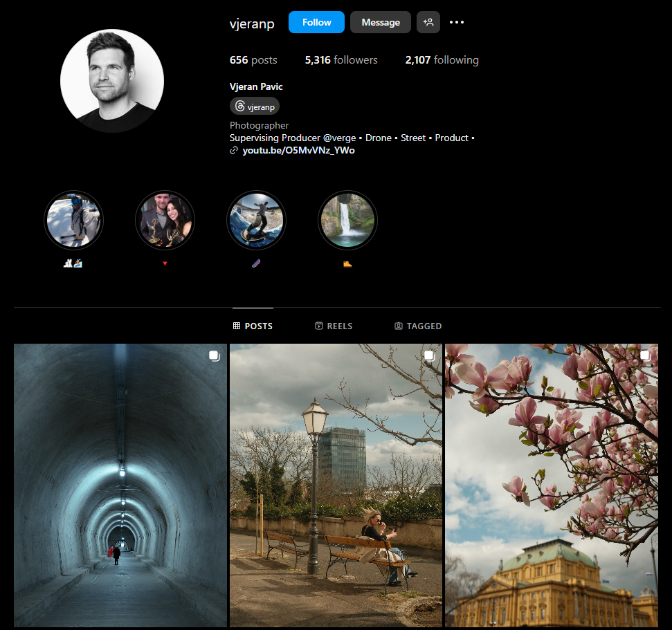Click carousel icon on tunnel post
The width and height of the screenshot is (672, 630).
click(215, 356)
